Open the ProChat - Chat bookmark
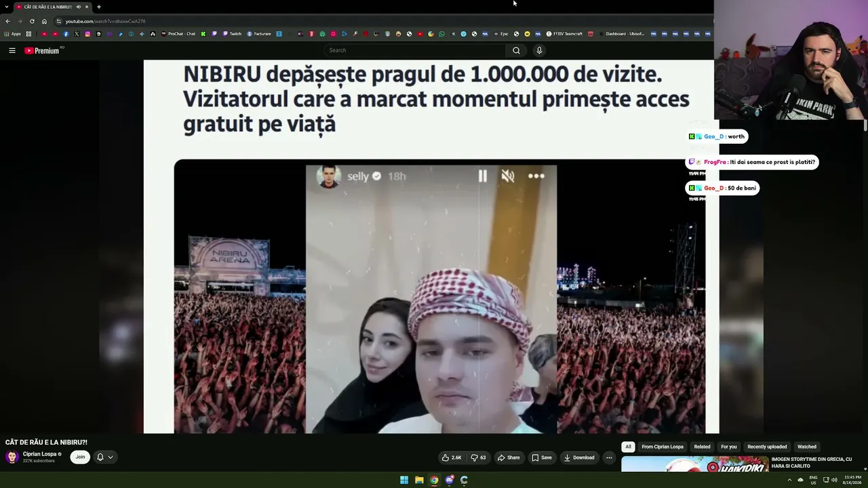Screen dimensions: 868x488 click(178, 34)
